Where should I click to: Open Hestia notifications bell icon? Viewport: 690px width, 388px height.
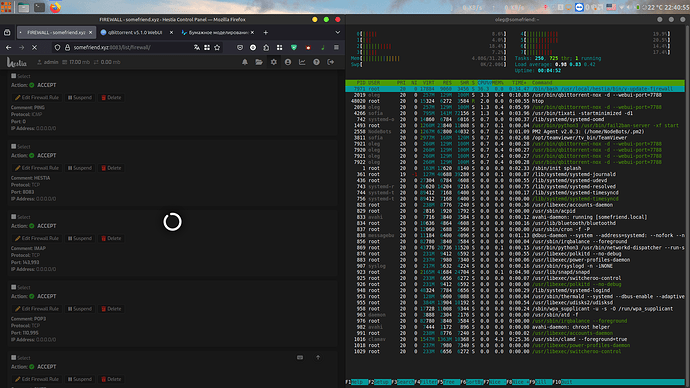(x=245, y=62)
